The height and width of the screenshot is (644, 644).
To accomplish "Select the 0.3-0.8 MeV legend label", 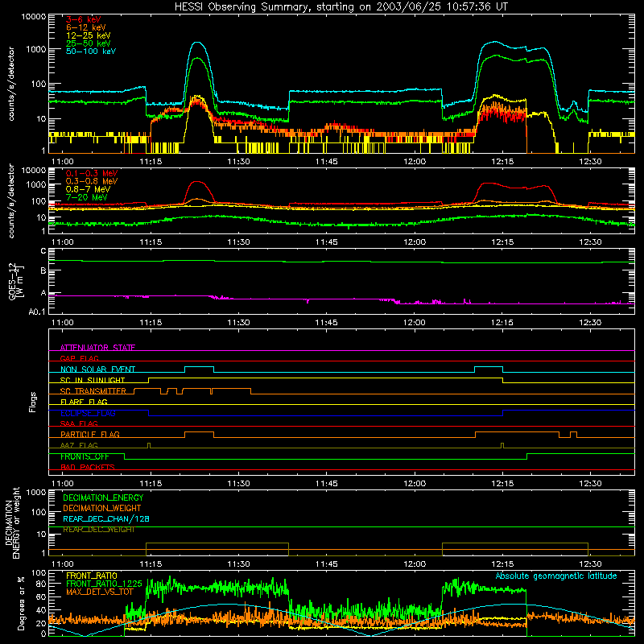I will click(x=92, y=181).
